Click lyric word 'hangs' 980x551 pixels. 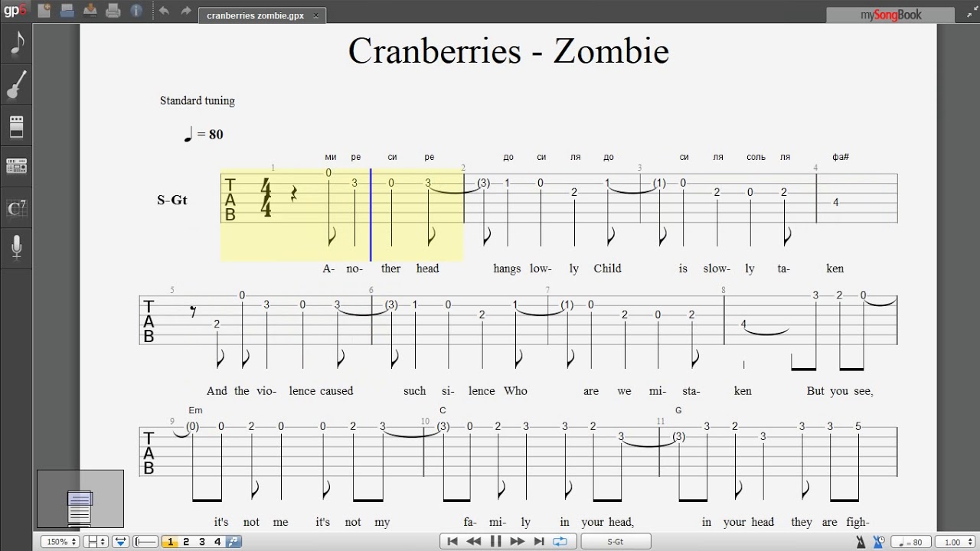pos(507,269)
